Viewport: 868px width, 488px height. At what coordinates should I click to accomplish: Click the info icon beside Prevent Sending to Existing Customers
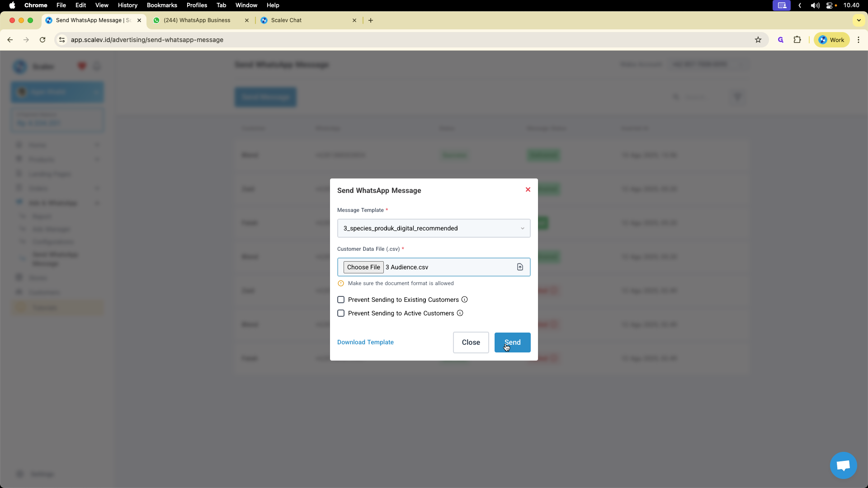pyautogui.click(x=464, y=300)
